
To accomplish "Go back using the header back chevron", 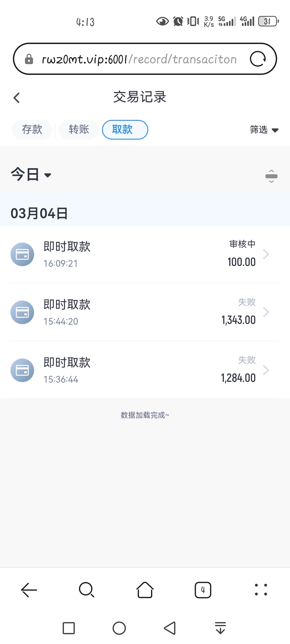I will (17, 98).
